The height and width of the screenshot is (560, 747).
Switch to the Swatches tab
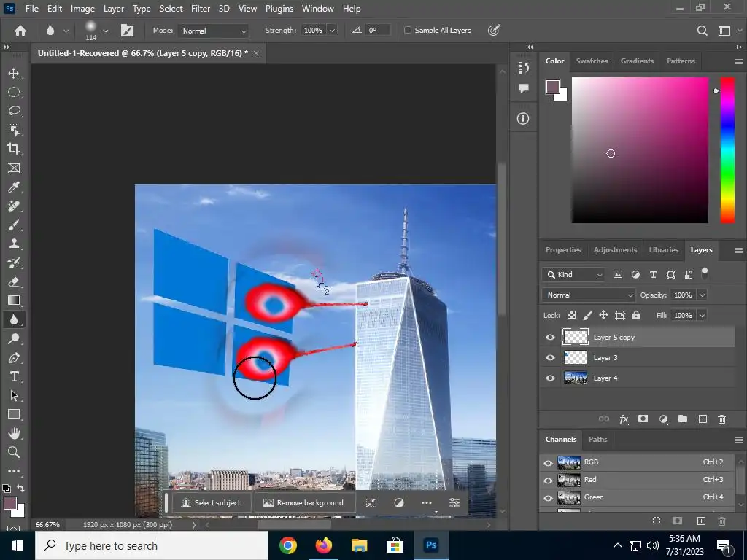[x=592, y=61]
